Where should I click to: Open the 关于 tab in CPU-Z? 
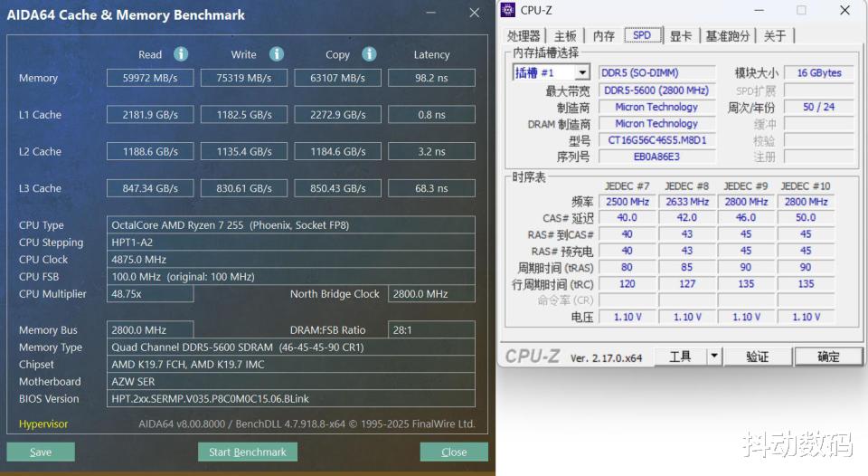coord(775,36)
